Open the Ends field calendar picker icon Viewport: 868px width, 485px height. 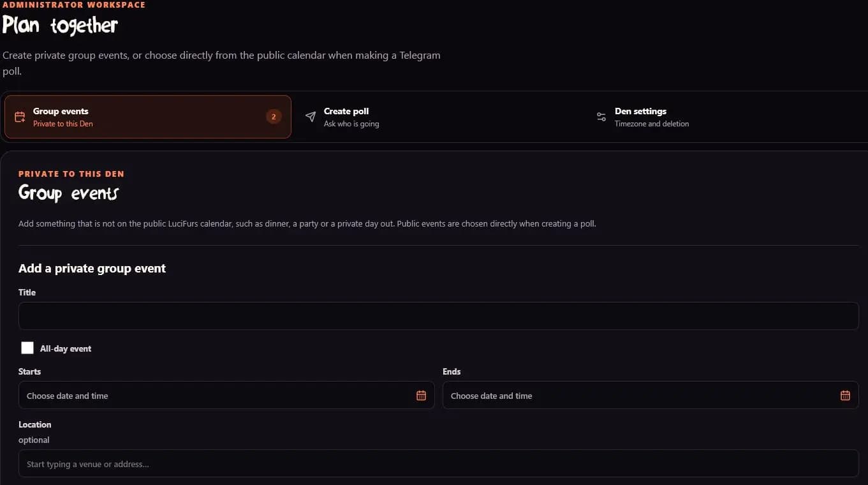pyautogui.click(x=845, y=396)
